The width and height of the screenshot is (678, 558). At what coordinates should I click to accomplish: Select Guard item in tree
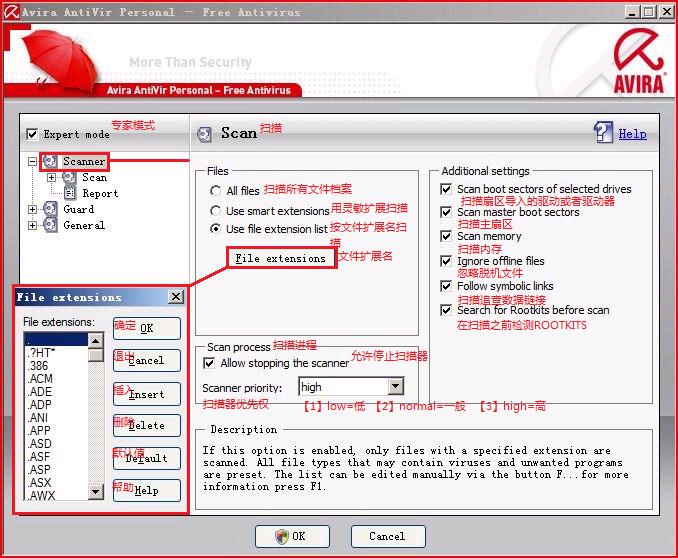coord(78,209)
